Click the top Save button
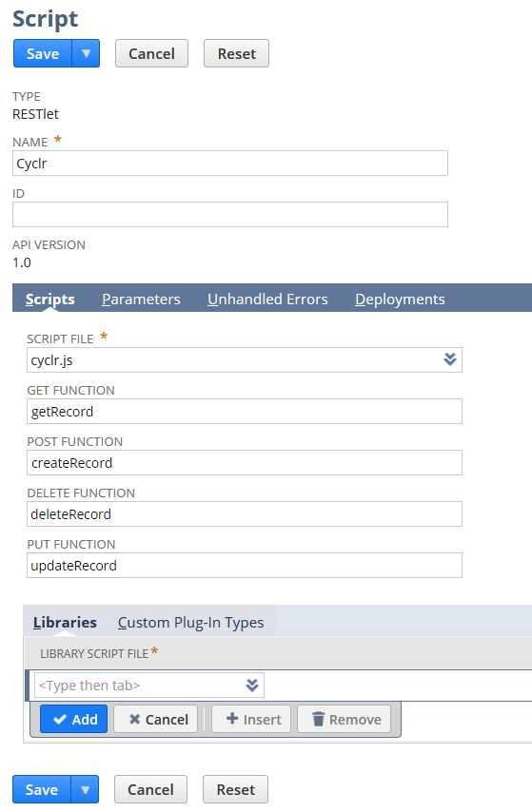 (43, 53)
